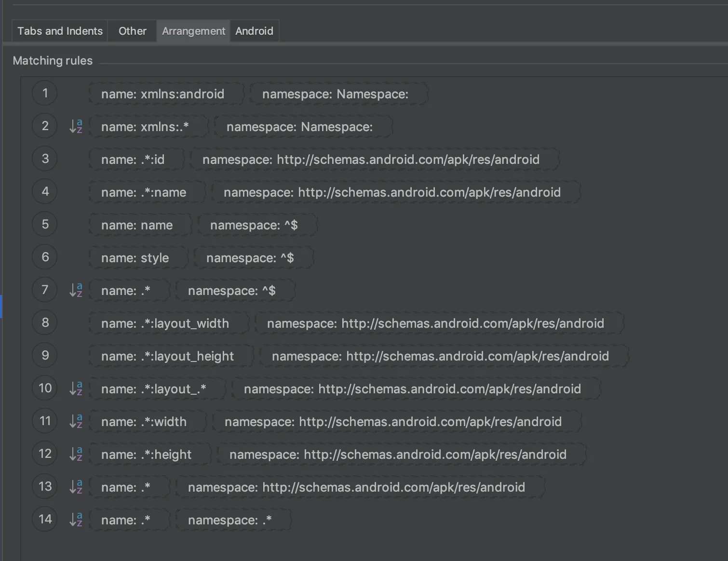728x561 pixels.
Task: Select the 'name: .*:layout_width' condition
Action: (x=165, y=323)
